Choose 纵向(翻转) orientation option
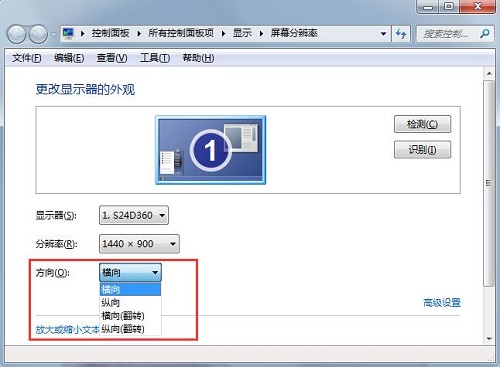The height and width of the screenshot is (367, 500). click(130, 329)
